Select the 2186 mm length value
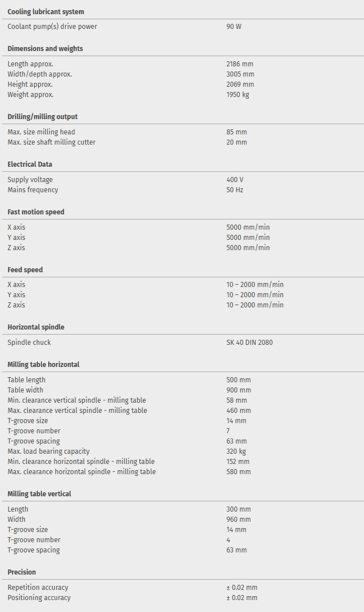This screenshot has width=364, height=612. point(240,64)
